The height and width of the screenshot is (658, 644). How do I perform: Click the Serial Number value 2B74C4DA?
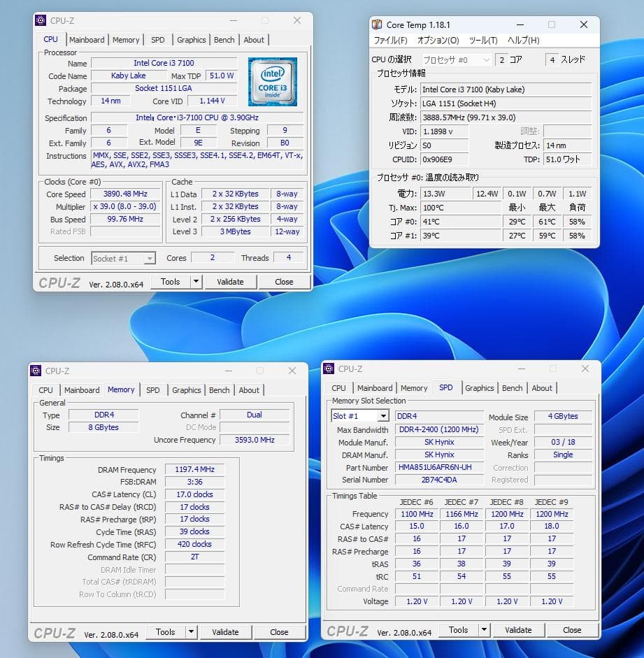coord(439,480)
